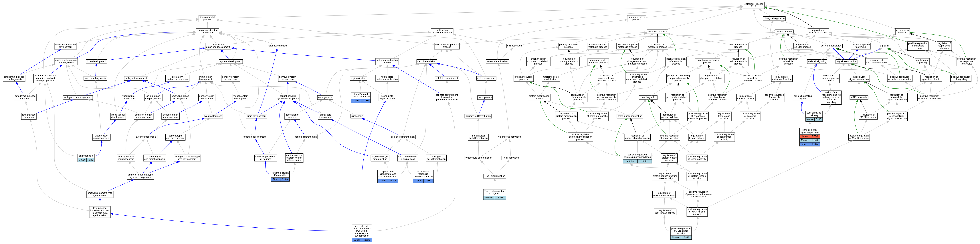
Task: Select the MAPK cascade node
Action: tap(859, 97)
